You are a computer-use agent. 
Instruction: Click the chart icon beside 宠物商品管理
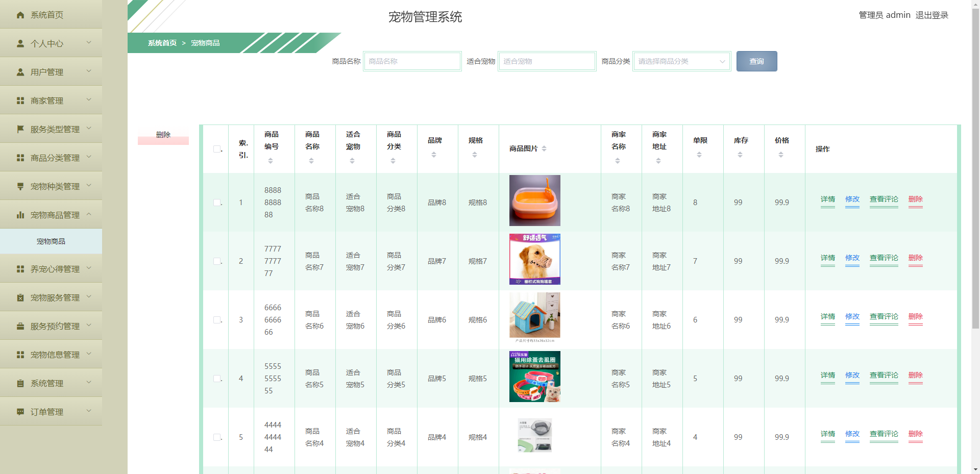point(20,214)
